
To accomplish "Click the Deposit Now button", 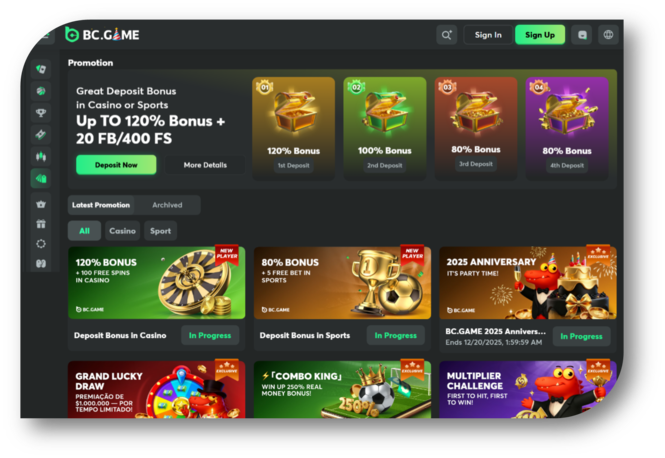I will tap(116, 165).
